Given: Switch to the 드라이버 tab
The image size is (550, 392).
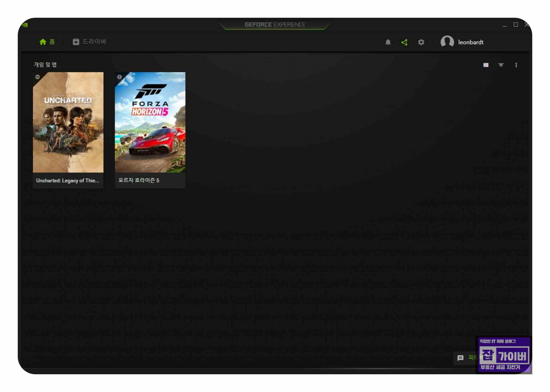Looking at the screenshot, I should pyautogui.click(x=89, y=42).
